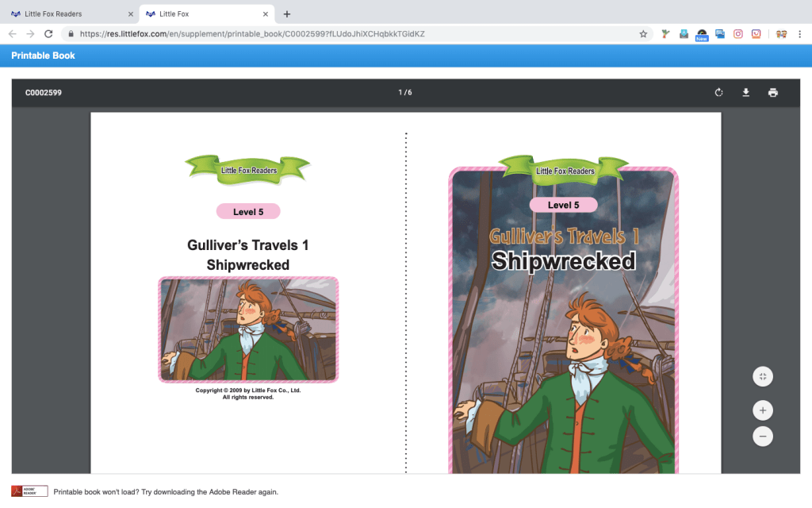Click the Adobe Reader download badge
812x508 pixels.
point(29,491)
